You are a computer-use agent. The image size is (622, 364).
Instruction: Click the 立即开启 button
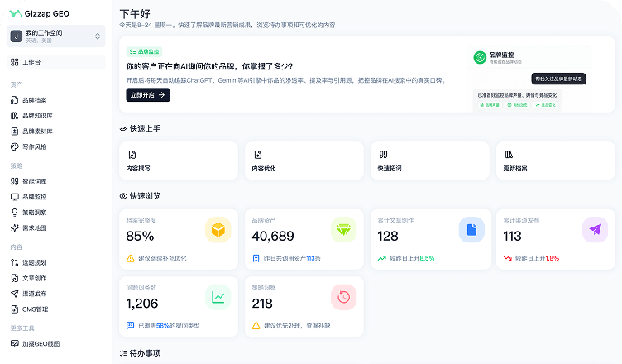click(x=148, y=95)
